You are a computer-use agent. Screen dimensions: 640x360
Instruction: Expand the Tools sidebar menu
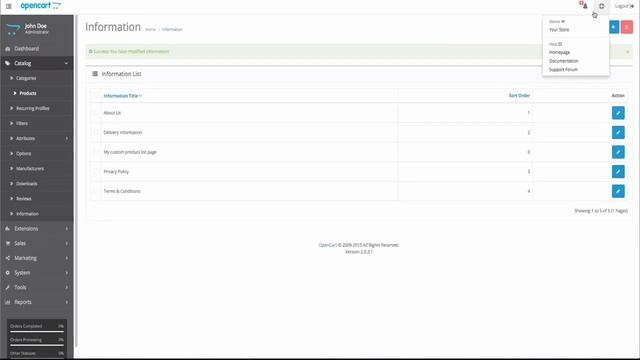37,287
